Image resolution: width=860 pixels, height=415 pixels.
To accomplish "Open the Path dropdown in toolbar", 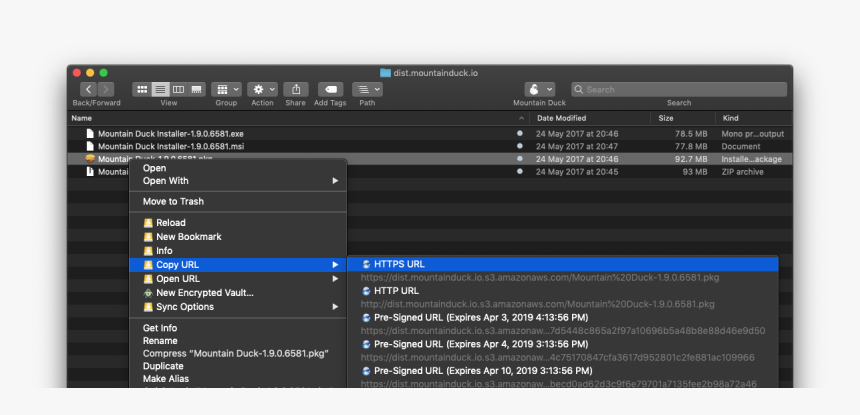I will pos(367,89).
